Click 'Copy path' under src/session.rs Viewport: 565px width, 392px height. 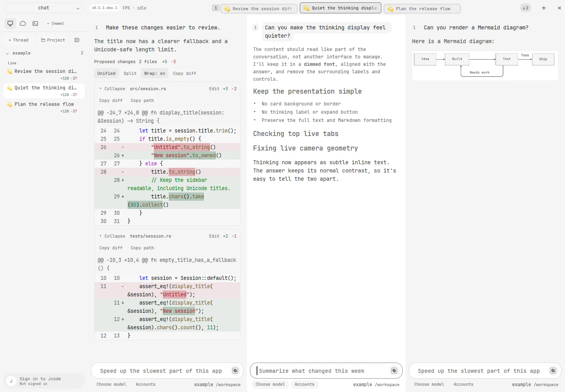(x=142, y=101)
